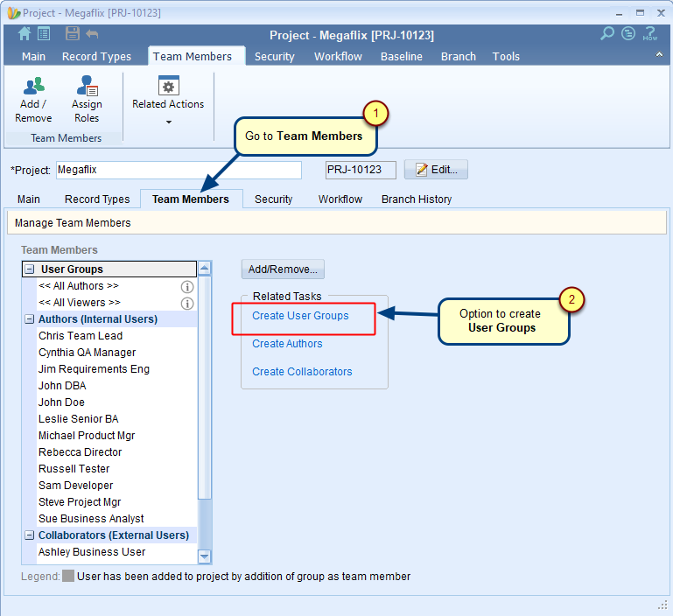This screenshot has height=616, width=673.
Task: Show info for All Authors group
Action: coord(187,287)
